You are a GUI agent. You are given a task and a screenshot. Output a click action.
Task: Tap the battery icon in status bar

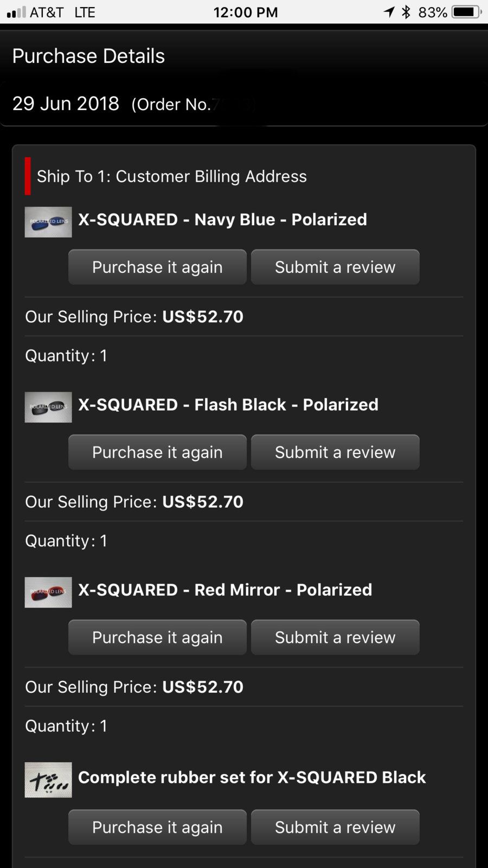(x=466, y=12)
